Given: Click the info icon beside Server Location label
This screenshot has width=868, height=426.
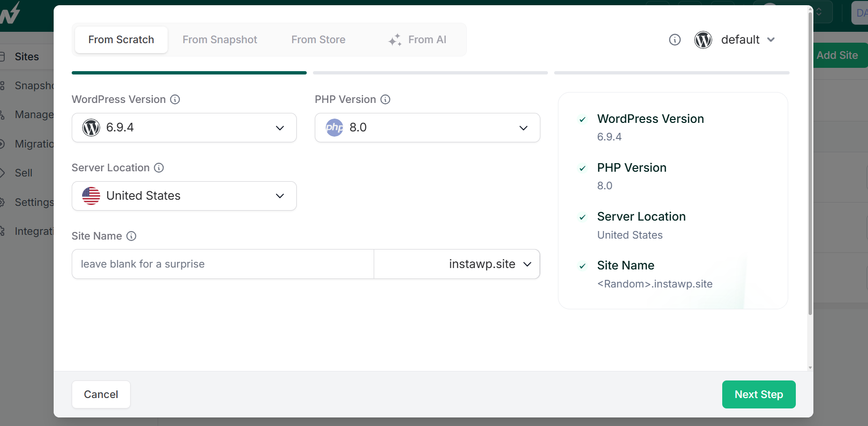Looking at the screenshot, I should [159, 168].
